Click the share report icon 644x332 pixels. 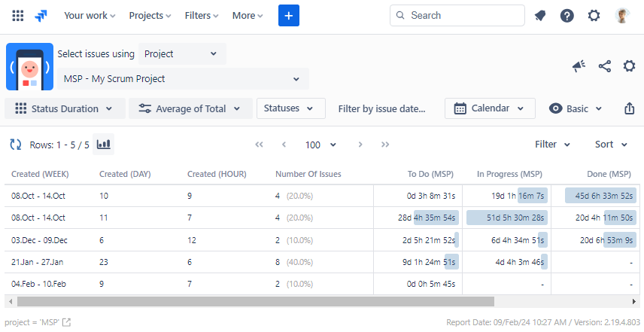tap(605, 66)
